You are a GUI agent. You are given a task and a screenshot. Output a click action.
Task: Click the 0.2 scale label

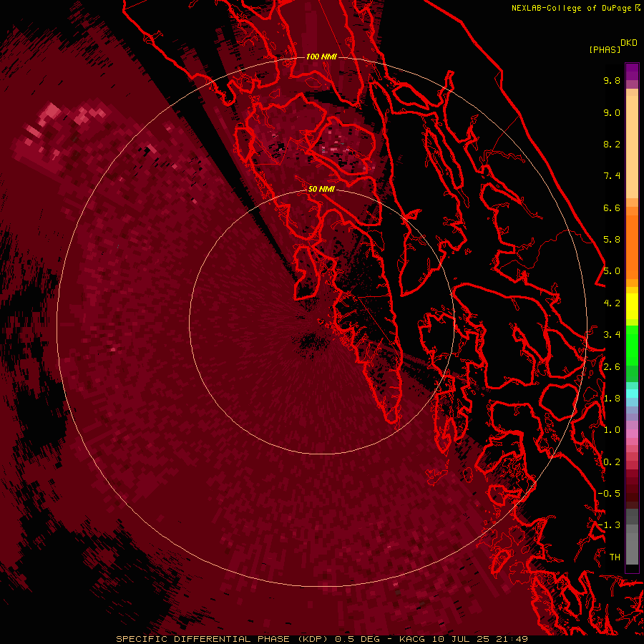point(612,462)
